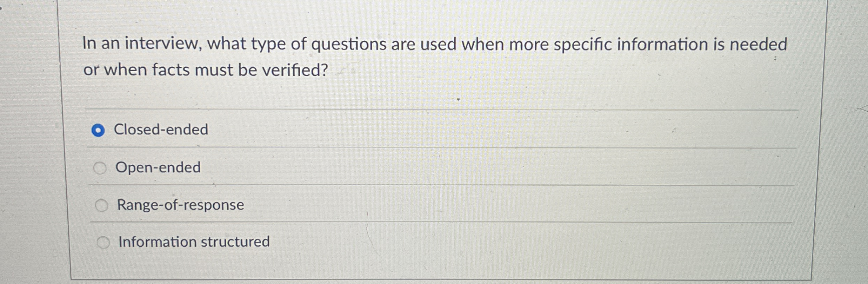Click the Closed-ended answer label
Screen dimensions: 868x284
click(161, 130)
